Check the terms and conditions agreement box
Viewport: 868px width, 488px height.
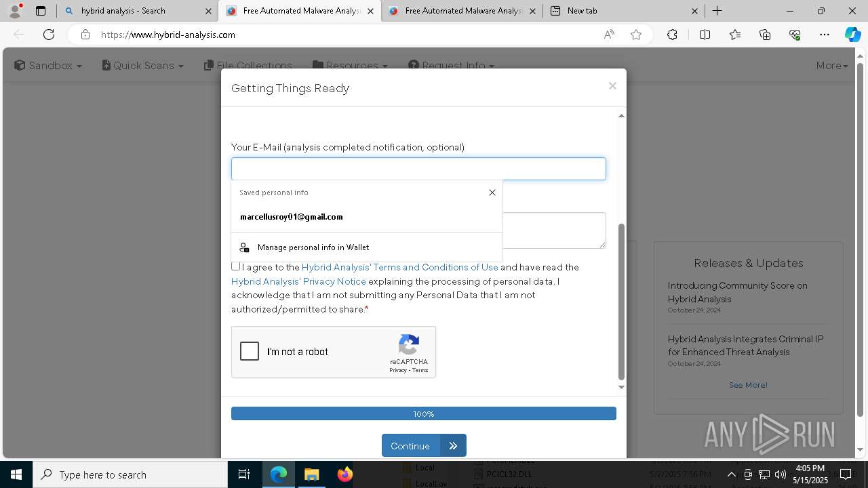[235, 266]
